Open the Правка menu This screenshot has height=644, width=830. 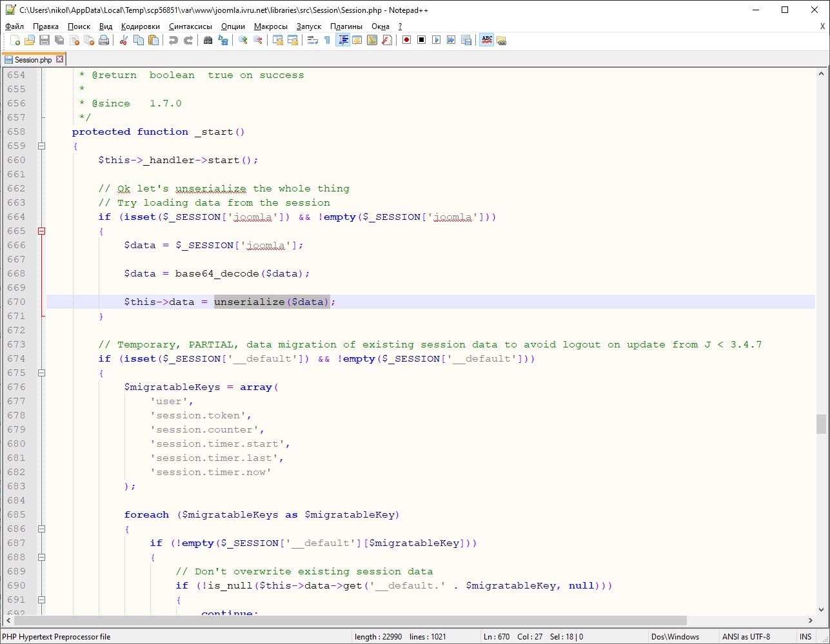click(46, 26)
